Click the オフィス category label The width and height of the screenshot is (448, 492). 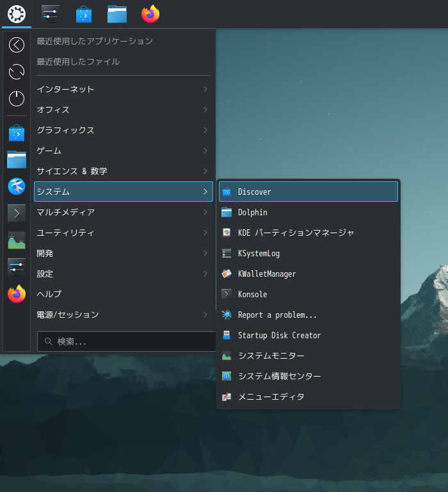coord(53,110)
